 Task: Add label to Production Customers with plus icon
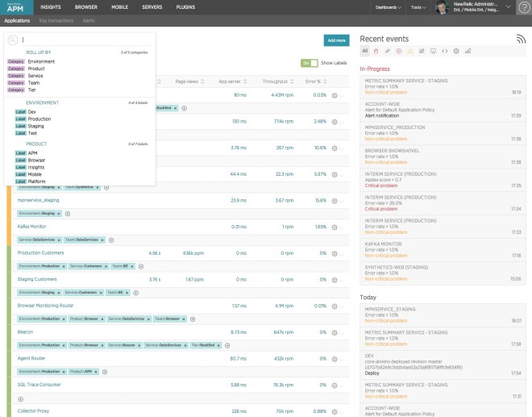coord(141,266)
